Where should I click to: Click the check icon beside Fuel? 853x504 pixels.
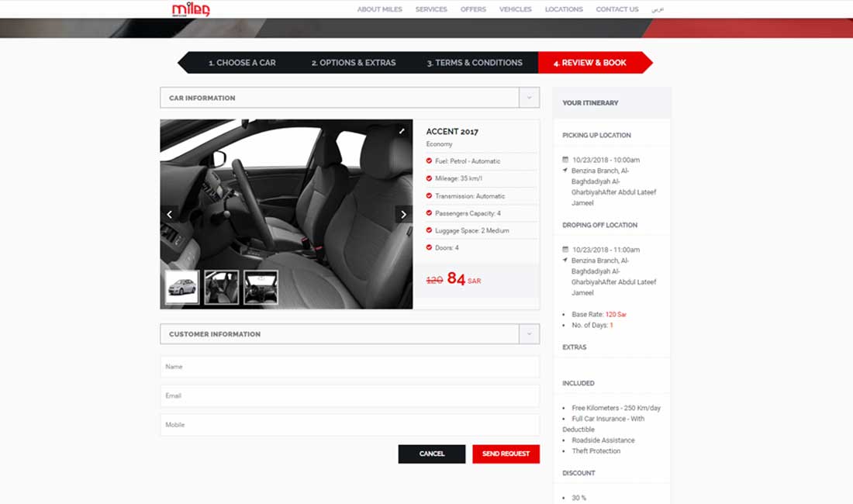tap(429, 161)
